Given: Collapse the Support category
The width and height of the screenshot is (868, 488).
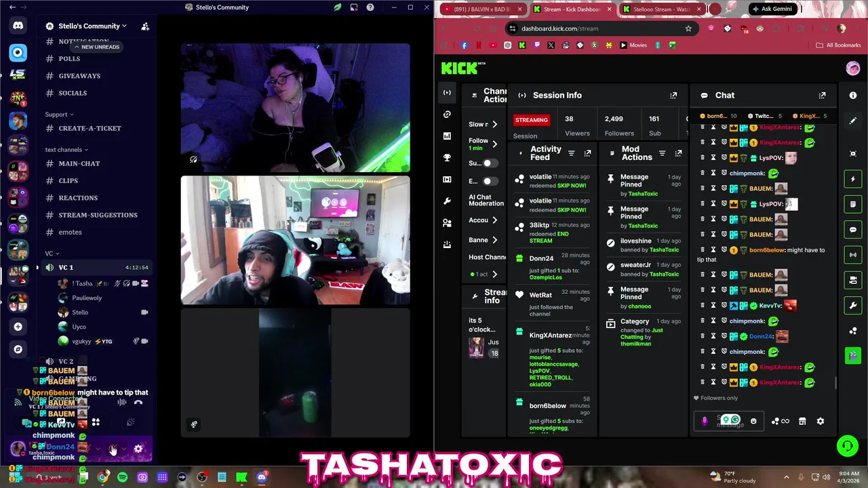Looking at the screenshot, I should click(x=60, y=115).
